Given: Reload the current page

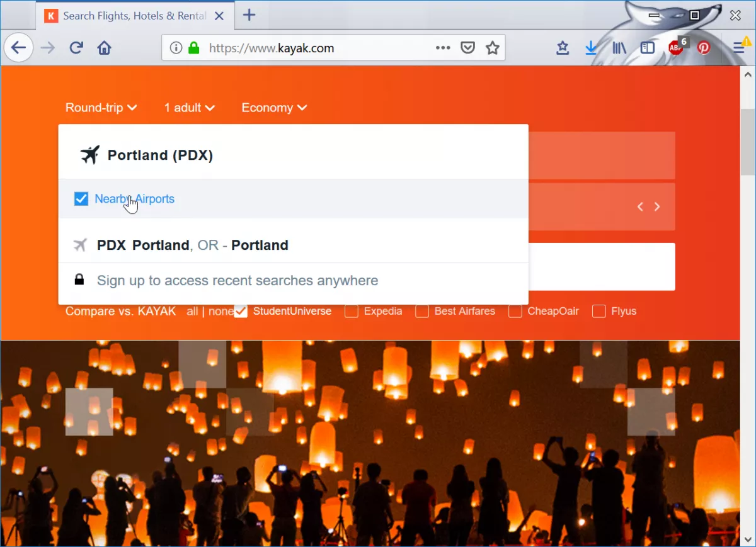Looking at the screenshot, I should [x=76, y=48].
